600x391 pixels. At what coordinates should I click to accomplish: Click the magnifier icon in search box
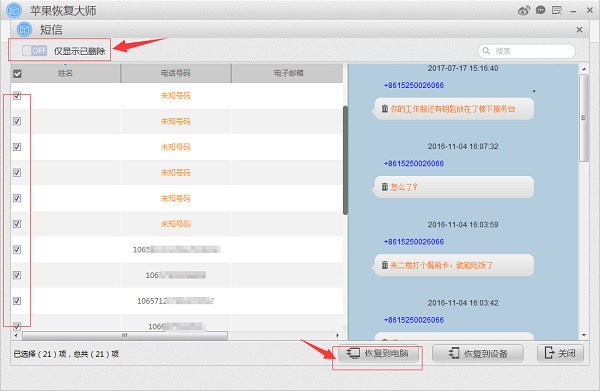click(486, 51)
